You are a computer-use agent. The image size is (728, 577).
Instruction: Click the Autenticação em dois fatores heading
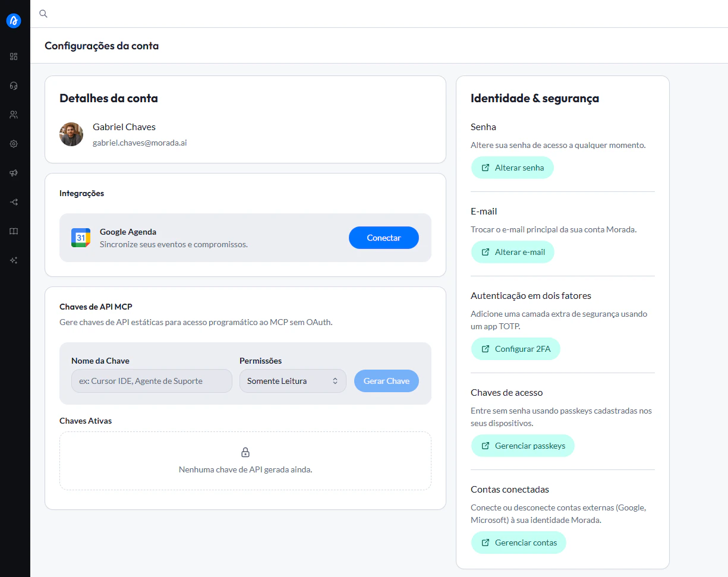pos(531,295)
